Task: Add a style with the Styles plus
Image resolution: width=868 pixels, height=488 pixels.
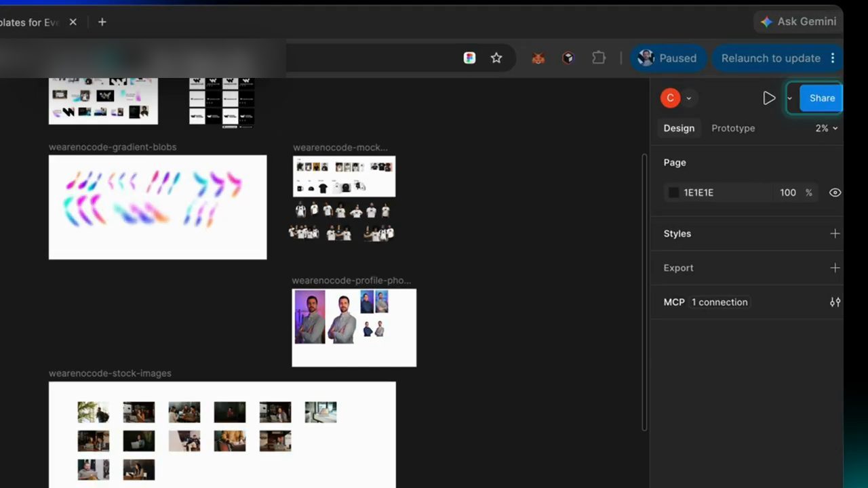Action: point(835,234)
